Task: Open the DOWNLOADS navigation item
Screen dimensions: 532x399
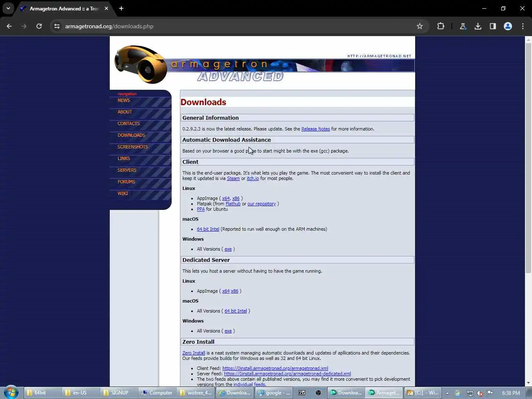Action: [131, 135]
